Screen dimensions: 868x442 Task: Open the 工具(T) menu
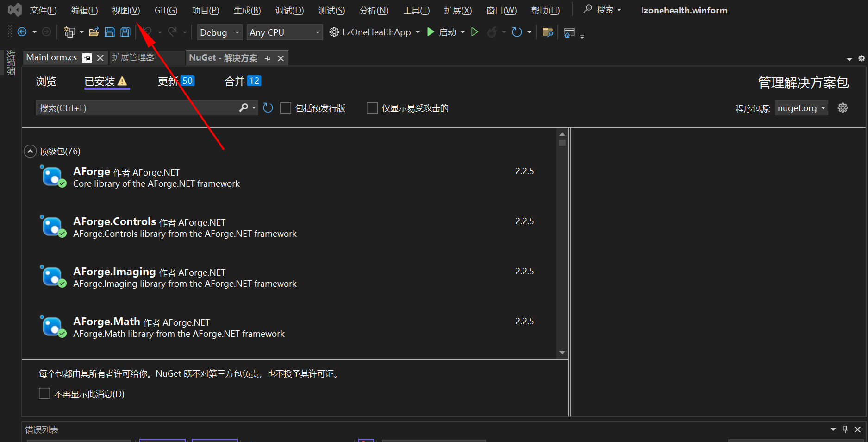coord(416,10)
